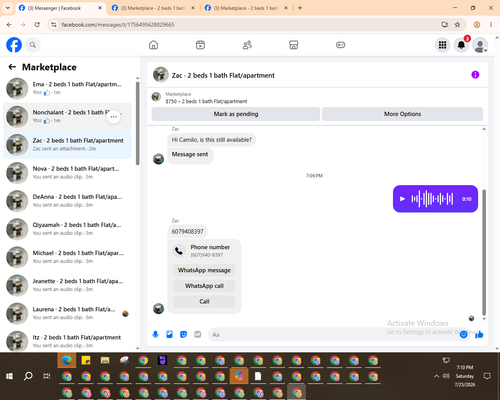Click the message text 6079408397
This screenshot has width=500, height=400.
tap(187, 231)
